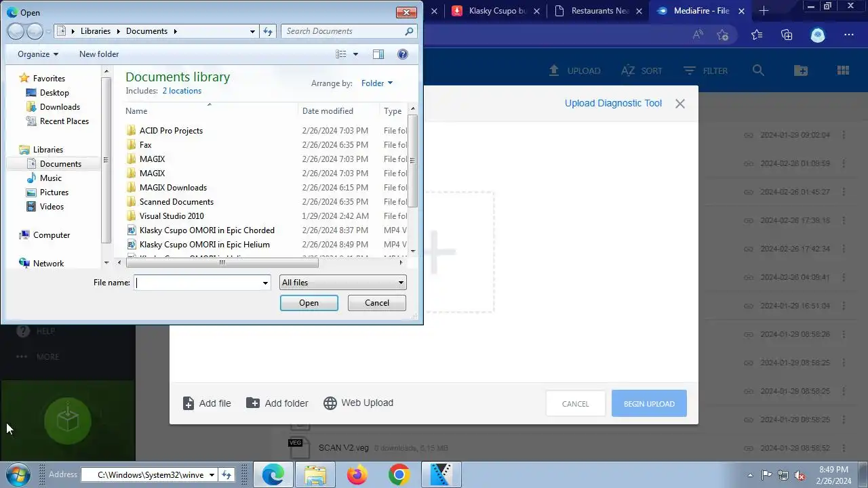This screenshot has width=868, height=488.
Task: Click the search magnifier in Search Documents
Action: (409, 31)
